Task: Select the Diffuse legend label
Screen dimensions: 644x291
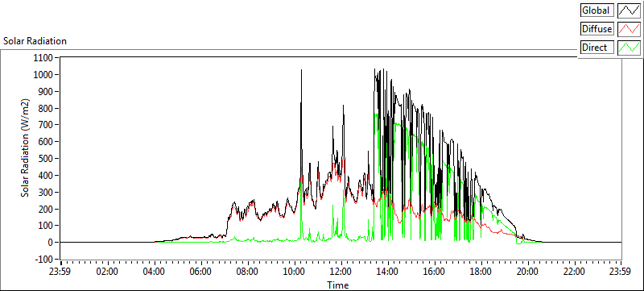Action: 597,29
